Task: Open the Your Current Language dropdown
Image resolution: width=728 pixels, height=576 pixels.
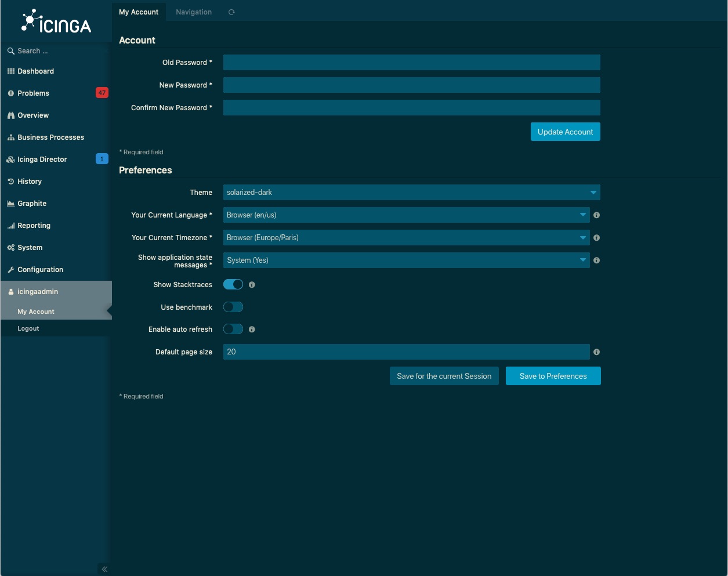Action: click(407, 215)
